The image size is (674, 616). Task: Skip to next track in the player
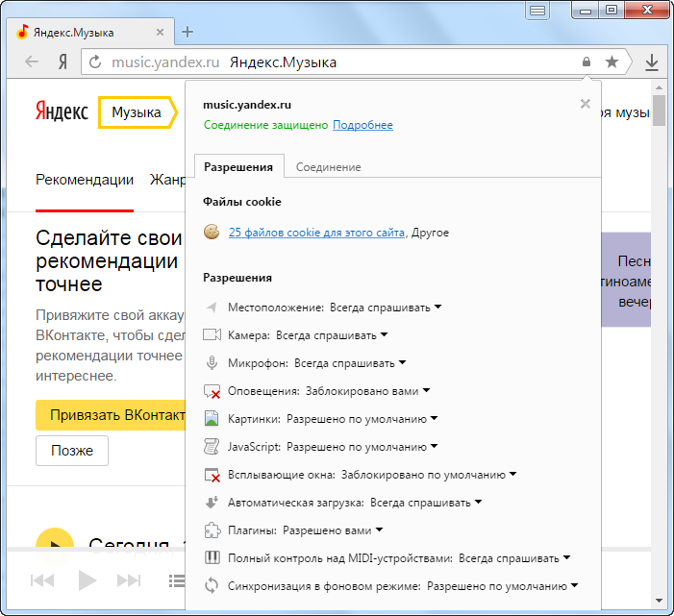pyautogui.click(x=129, y=580)
